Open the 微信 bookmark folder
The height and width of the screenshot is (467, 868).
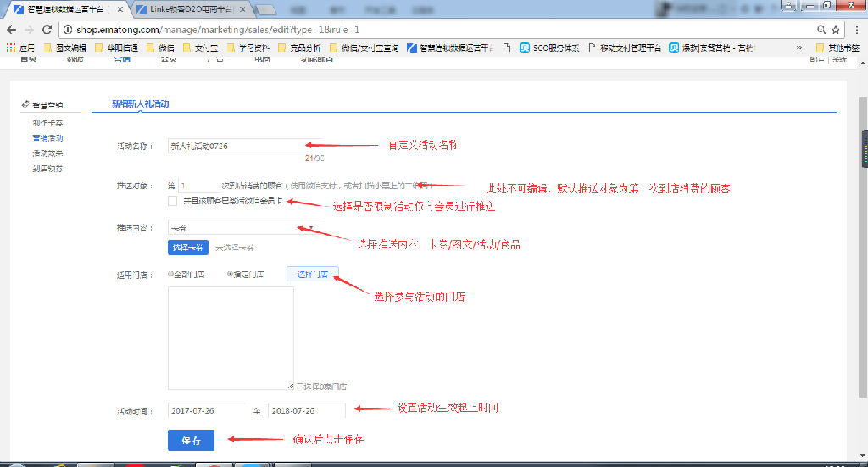(160, 48)
